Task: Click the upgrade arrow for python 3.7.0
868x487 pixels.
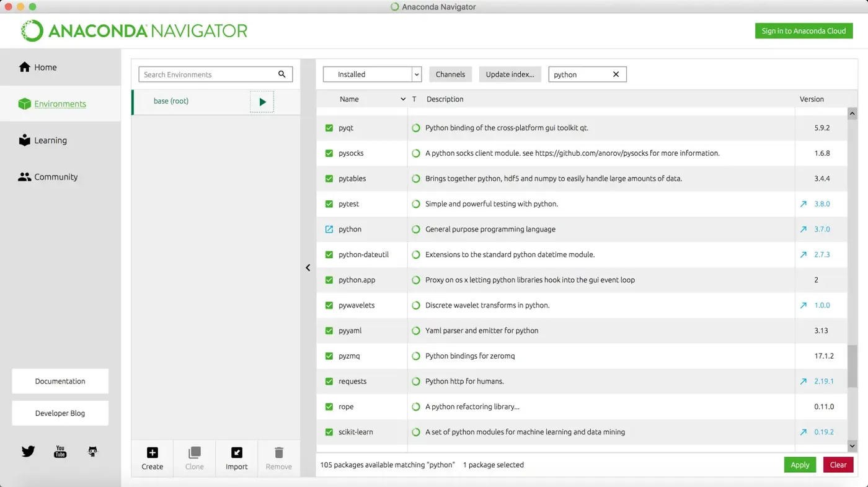Action: 804,229
